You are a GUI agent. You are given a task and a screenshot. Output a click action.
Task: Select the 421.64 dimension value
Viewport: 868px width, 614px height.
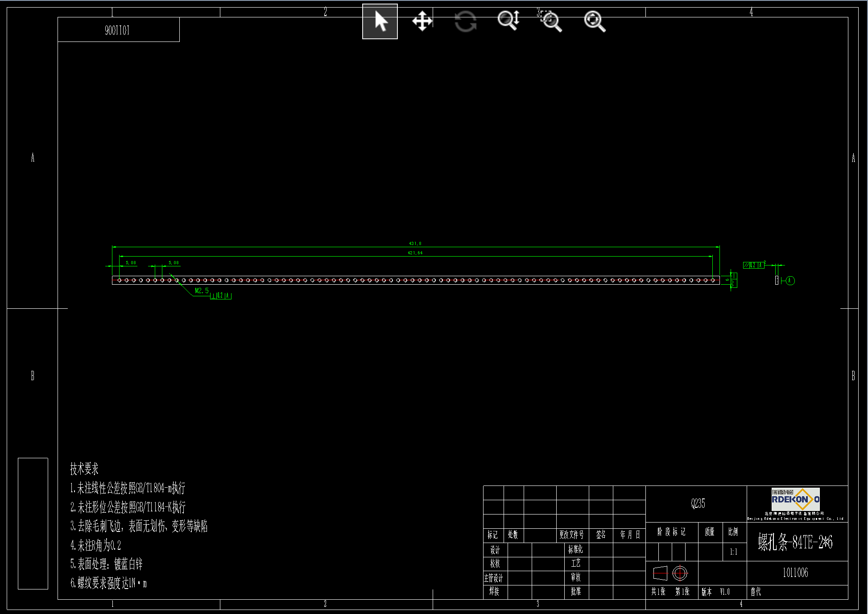pos(415,253)
